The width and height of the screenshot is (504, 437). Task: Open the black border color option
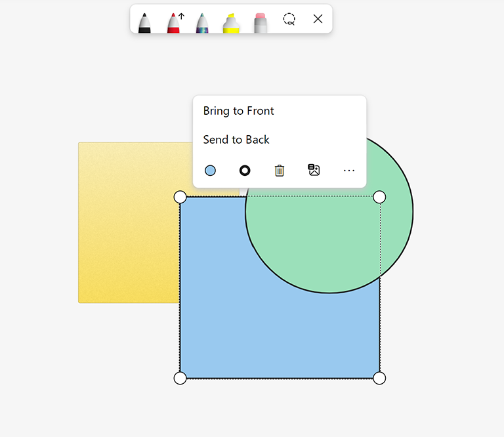click(x=245, y=171)
